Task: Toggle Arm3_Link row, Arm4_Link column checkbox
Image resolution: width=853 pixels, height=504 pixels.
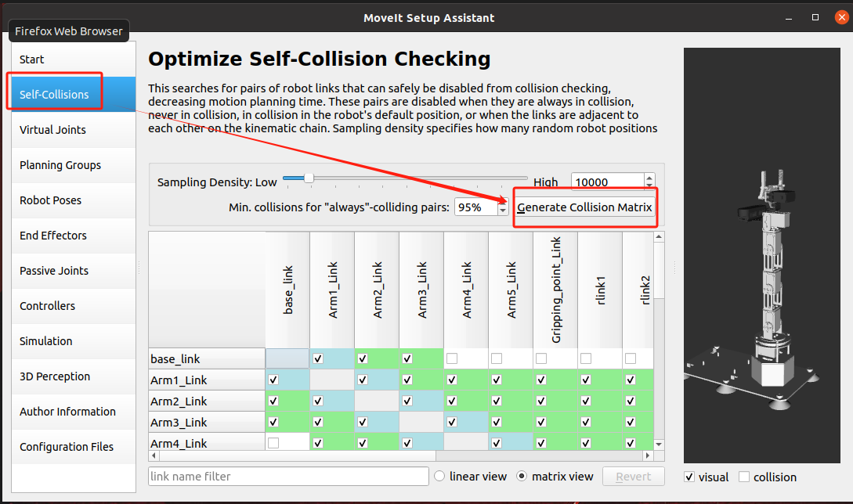Action: 452,422
